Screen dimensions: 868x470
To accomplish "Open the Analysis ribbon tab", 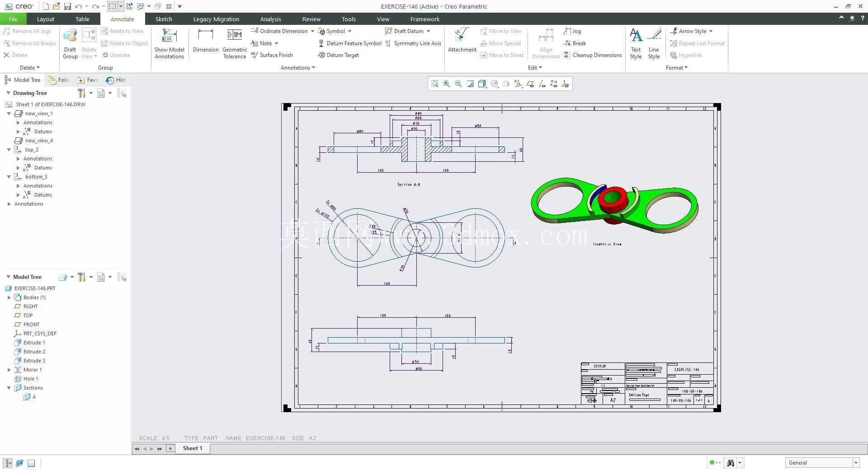I will tap(270, 19).
